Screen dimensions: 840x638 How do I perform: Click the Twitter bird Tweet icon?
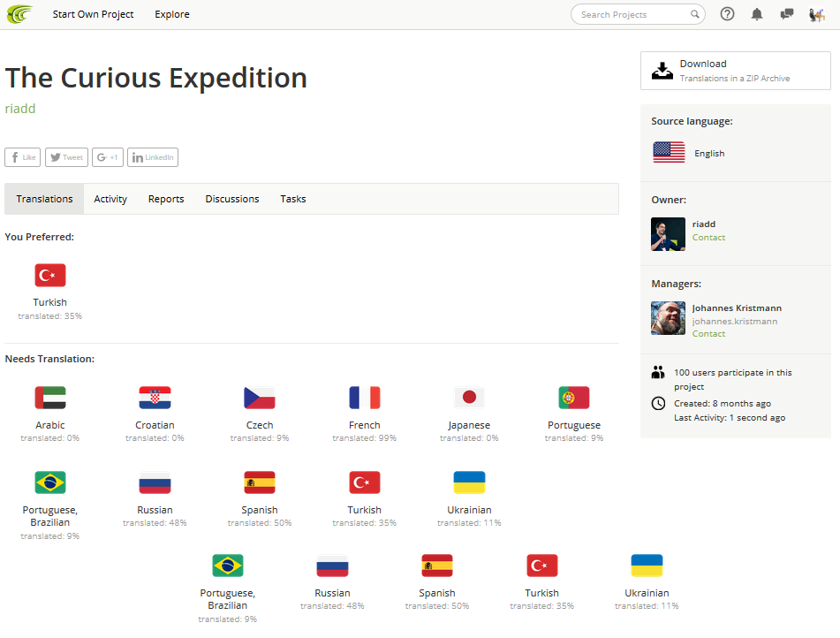pyautogui.click(x=66, y=157)
